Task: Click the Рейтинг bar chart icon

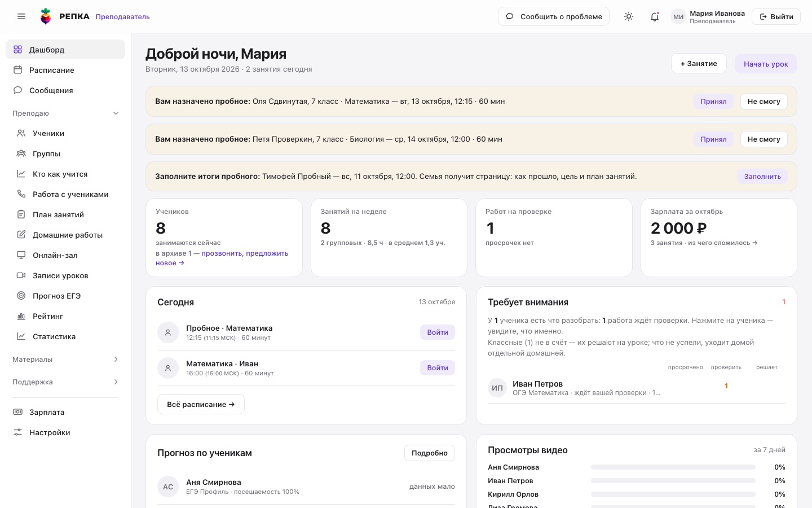Action: click(x=21, y=316)
